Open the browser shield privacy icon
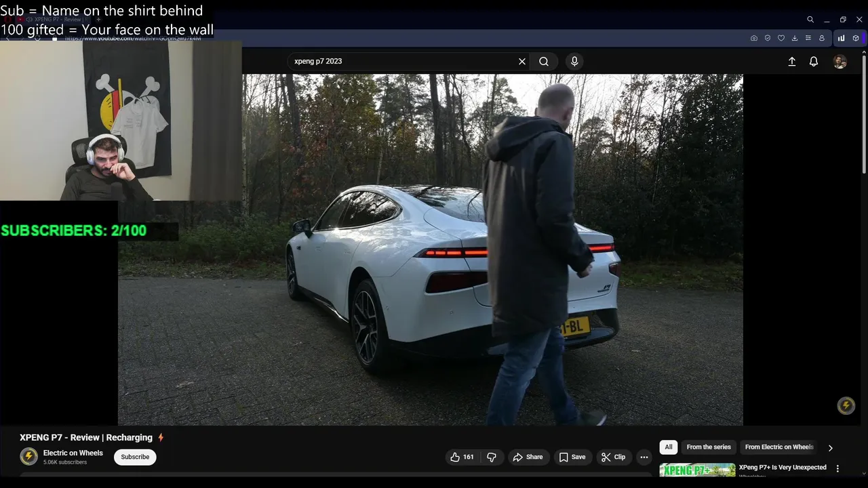This screenshot has height=488, width=868. coord(768,38)
